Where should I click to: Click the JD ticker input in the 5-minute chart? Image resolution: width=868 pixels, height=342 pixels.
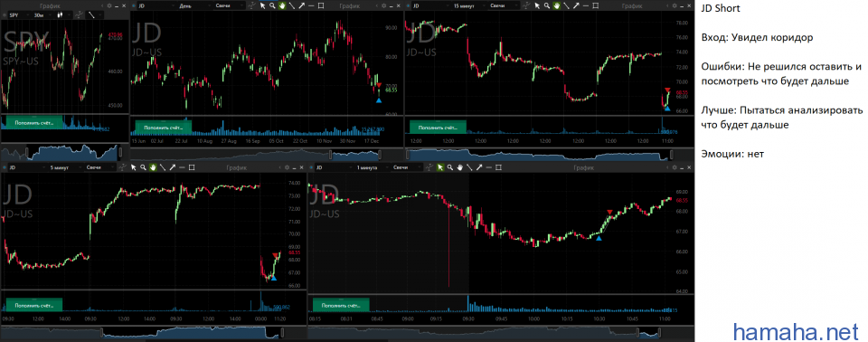[x=26, y=166]
